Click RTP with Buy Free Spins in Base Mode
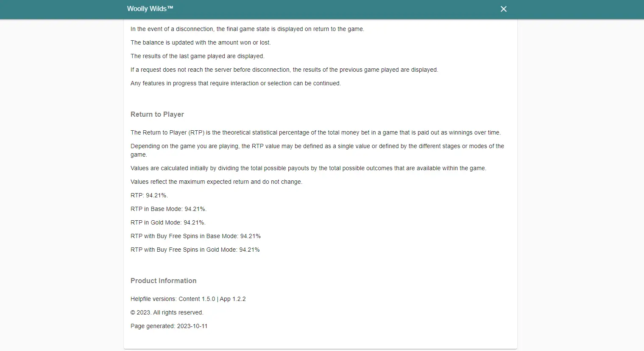Screen dimensions: 644x351 pos(196,236)
